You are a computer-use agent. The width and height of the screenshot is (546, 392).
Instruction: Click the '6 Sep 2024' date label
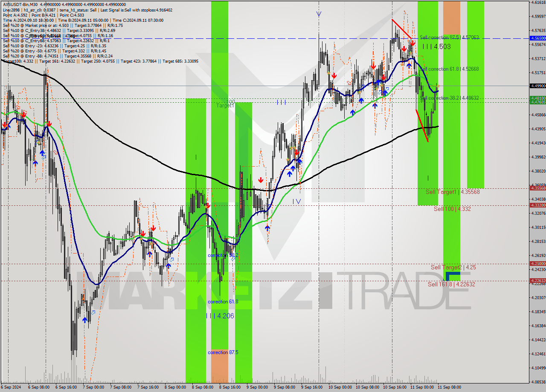(11, 387)
